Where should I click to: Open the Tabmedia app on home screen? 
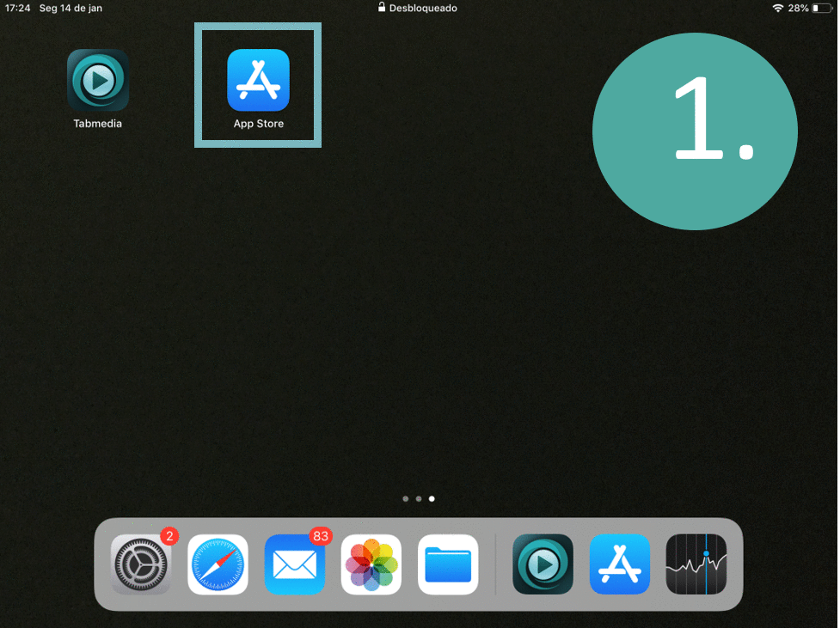point(98,80)
